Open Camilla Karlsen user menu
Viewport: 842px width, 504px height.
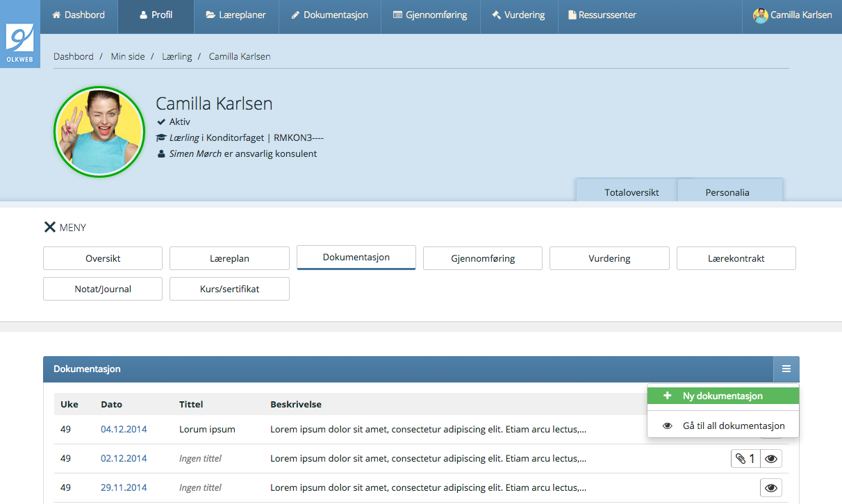point(793,15)
